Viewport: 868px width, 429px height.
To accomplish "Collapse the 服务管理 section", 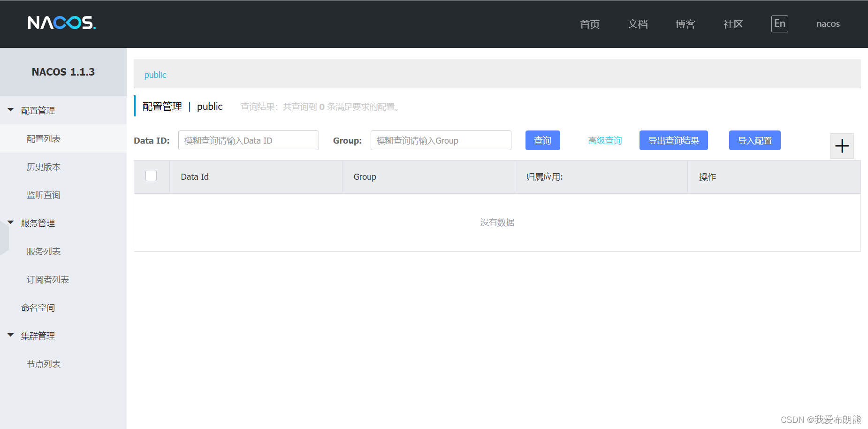I will click(x=11, y=222).
